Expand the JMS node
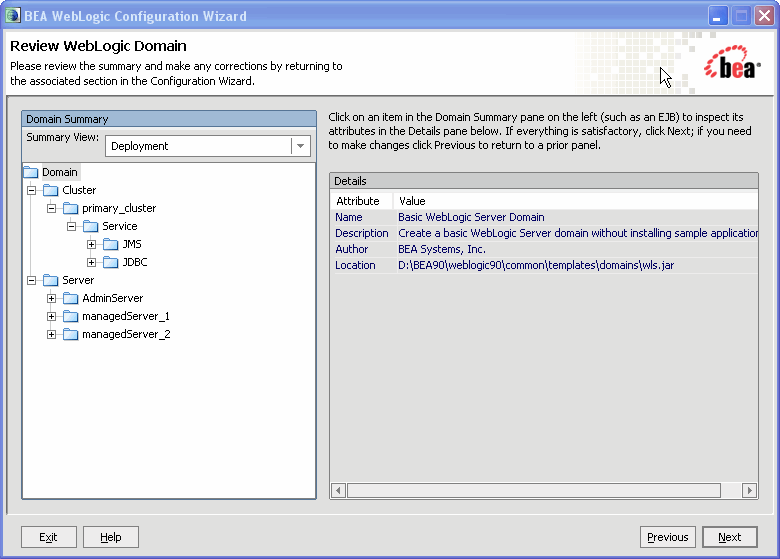 coord(92,244)
